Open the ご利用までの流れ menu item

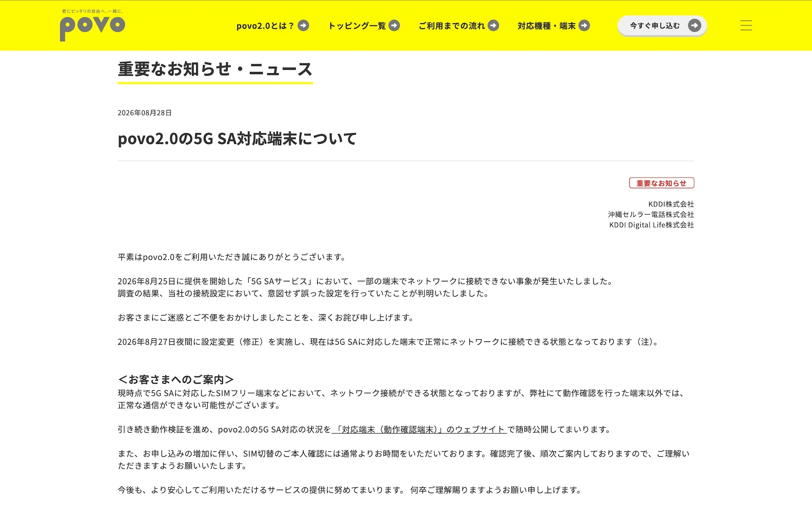click(x=458, y=26)
